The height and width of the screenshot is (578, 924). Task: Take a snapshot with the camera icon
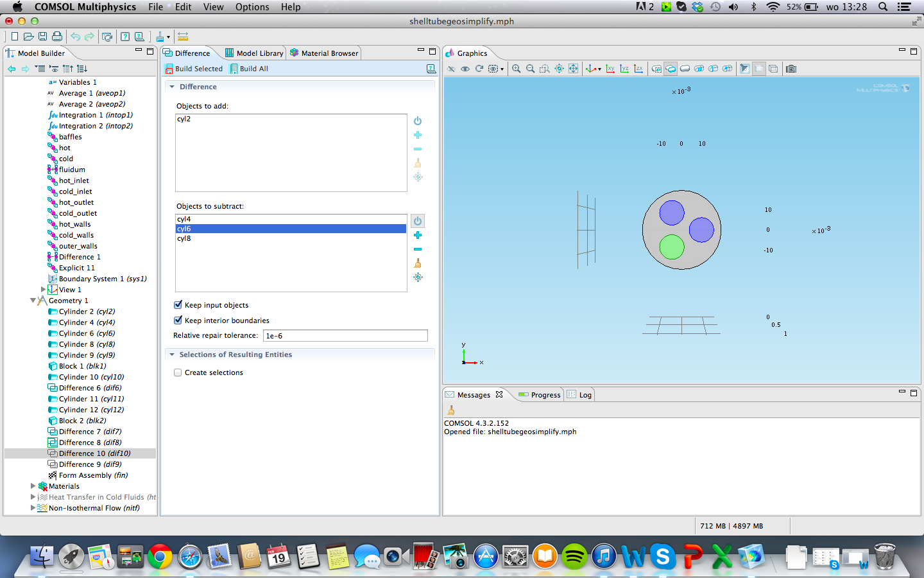[x=791, y=69]
